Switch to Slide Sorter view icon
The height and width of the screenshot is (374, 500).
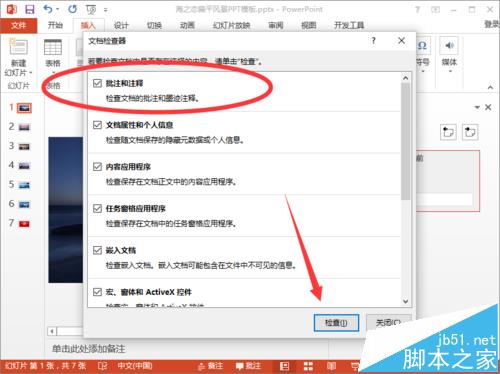pos(308,366)
